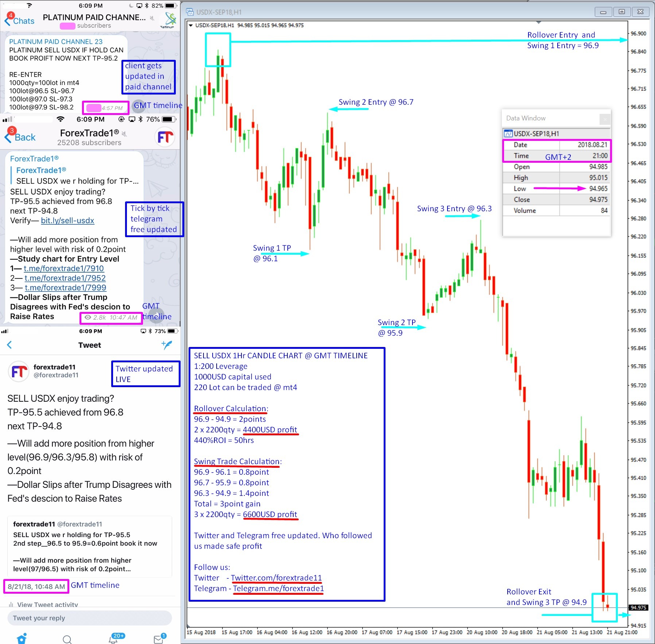This screenshot has height=644, width=655.
Task: Select the Close value 94.975
Action: click(x=598, y=200)
